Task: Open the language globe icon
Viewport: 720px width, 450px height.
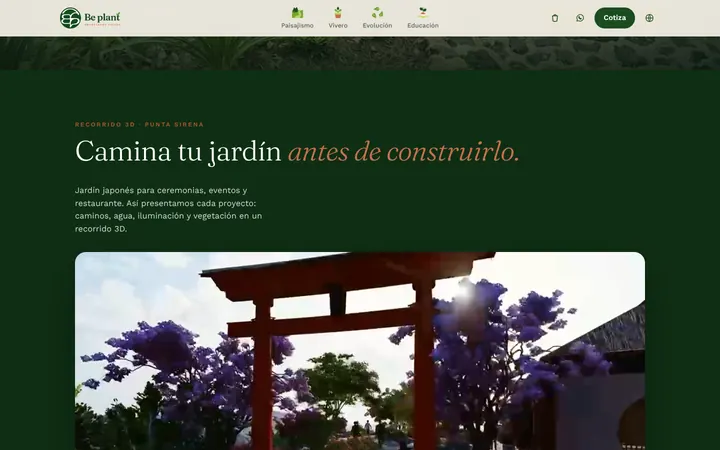Action: point(649,18)
